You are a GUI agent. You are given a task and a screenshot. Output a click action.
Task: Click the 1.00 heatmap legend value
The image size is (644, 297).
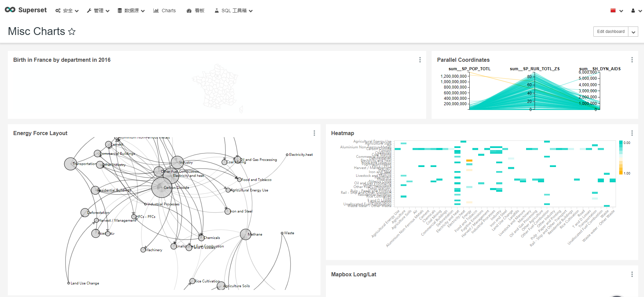[627, 173]
